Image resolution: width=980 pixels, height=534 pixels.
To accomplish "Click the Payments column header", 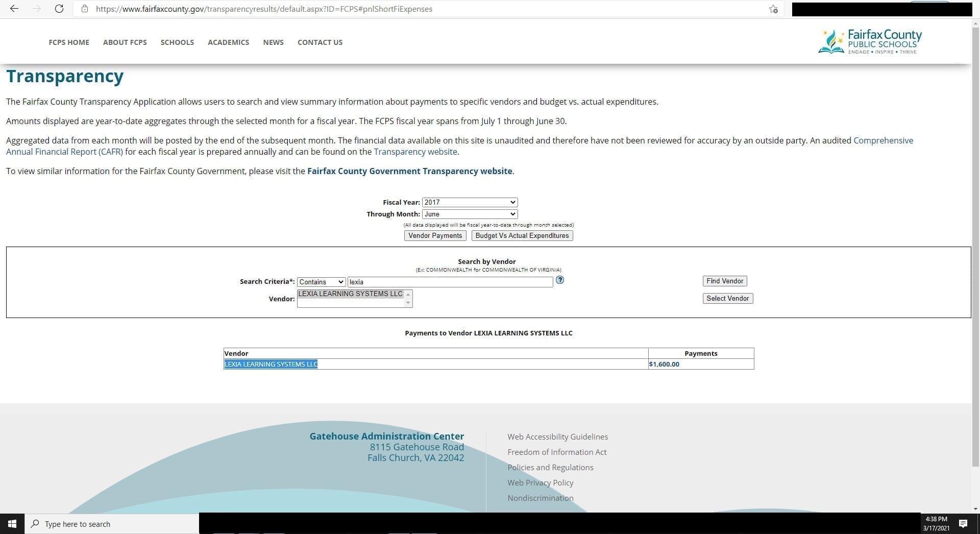I will tap(701, 353).
